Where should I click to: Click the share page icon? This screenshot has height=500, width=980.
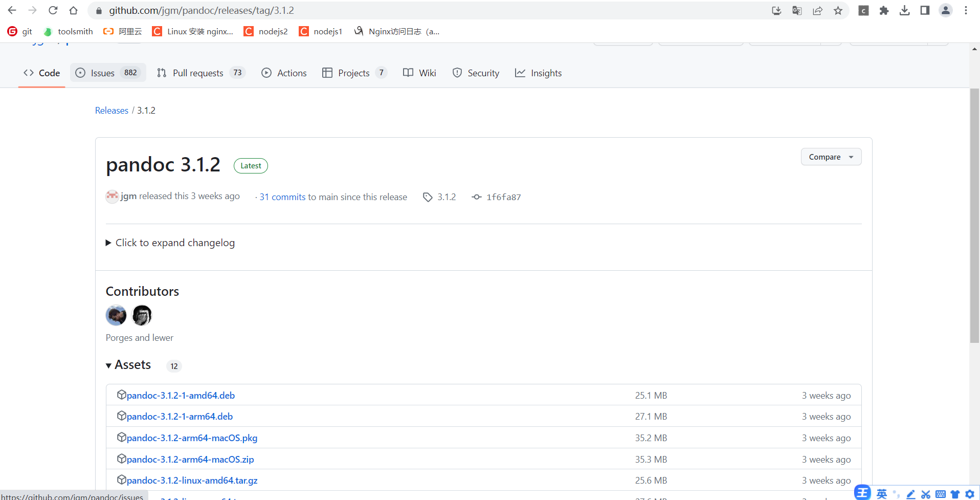coord(817,10)
